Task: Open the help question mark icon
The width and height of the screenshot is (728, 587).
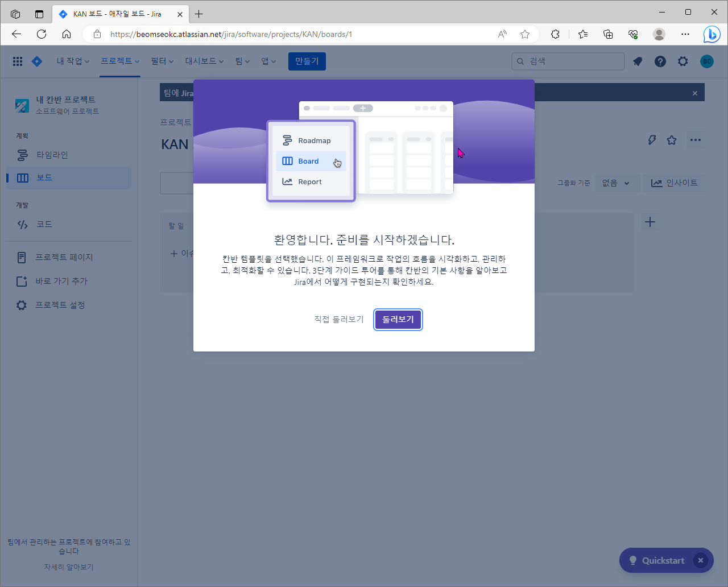Action: pos(660,61)
